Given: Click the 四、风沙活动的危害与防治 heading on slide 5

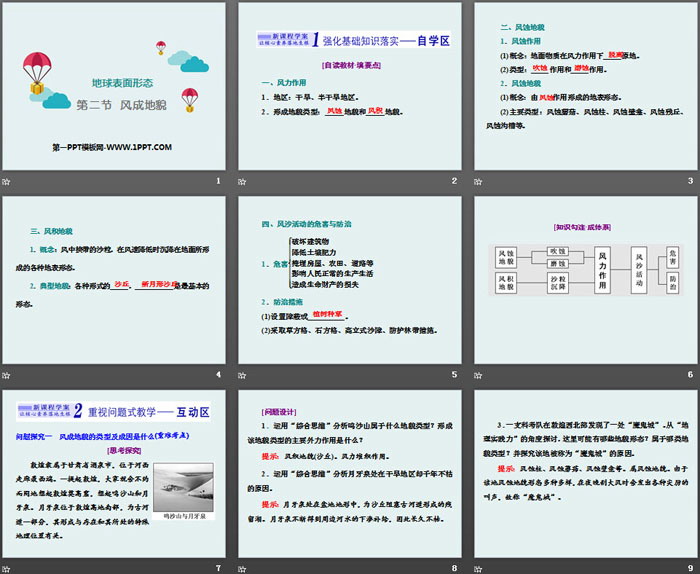Looking at the screenshot, I should (307, 224).
